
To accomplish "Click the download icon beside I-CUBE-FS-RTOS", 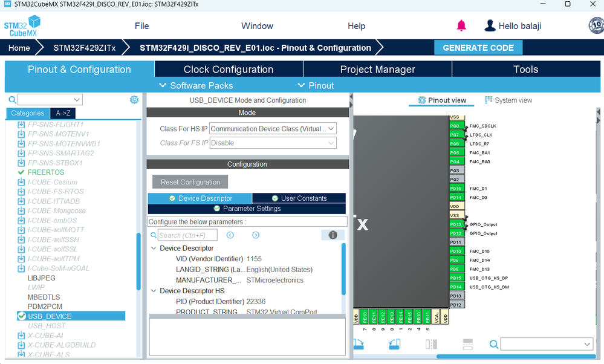I will point(21,192).
